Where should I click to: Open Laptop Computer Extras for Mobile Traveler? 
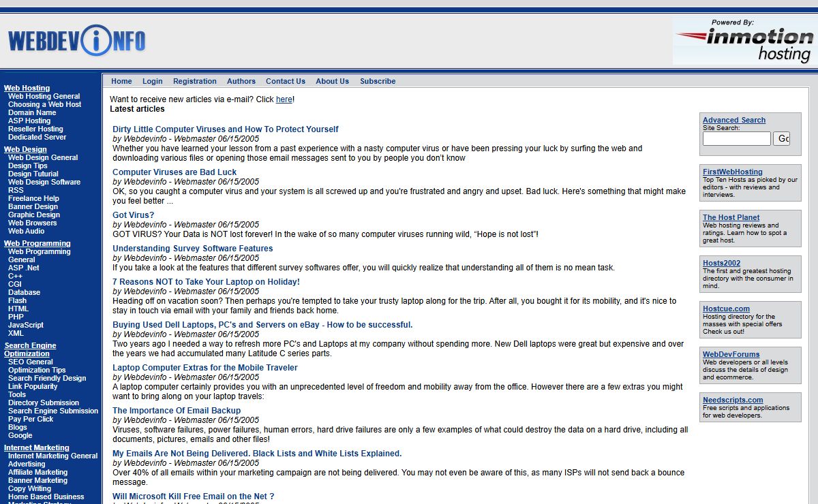(x=205, y=368)
